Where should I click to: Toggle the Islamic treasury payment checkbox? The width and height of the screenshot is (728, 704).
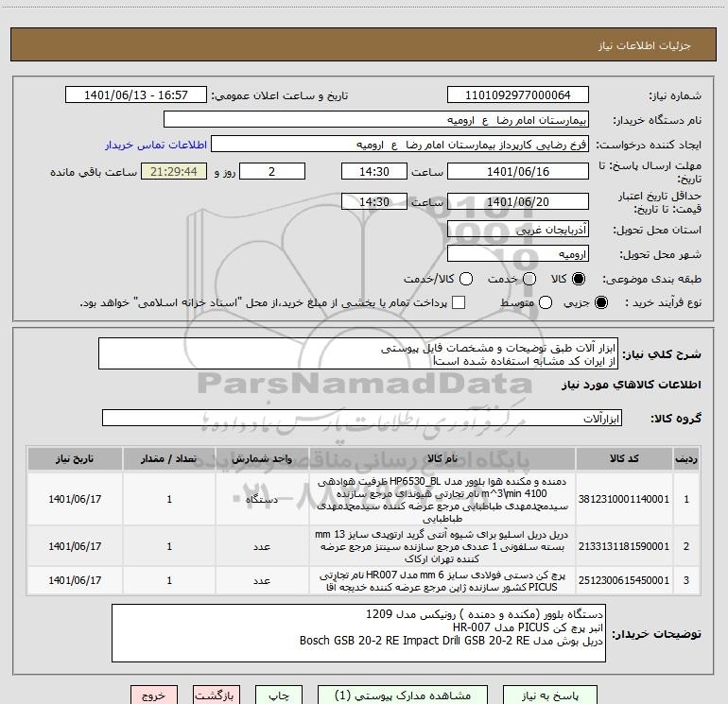pyautogui.click(x=459, y=302)
